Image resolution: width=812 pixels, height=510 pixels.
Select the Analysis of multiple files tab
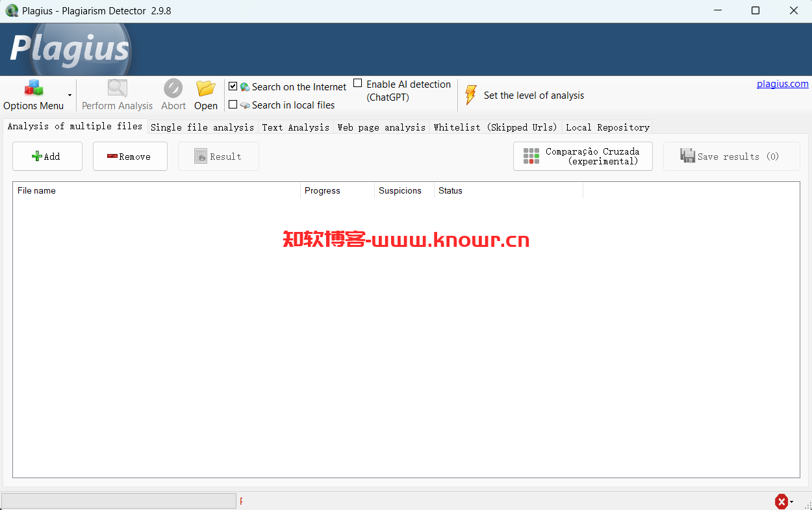click(x=75, y=127)
